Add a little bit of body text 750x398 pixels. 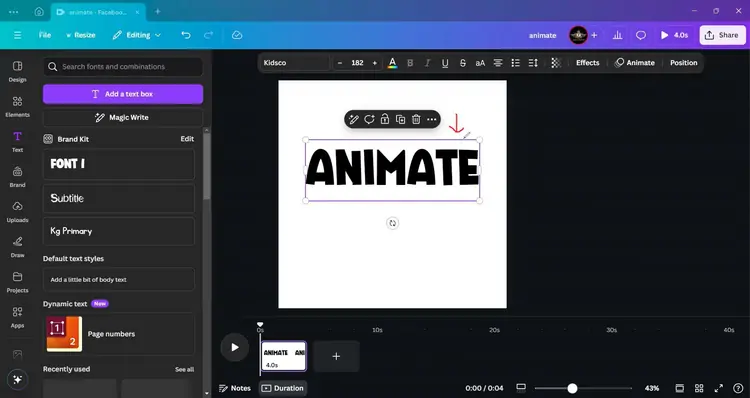[x=119, y=279]
